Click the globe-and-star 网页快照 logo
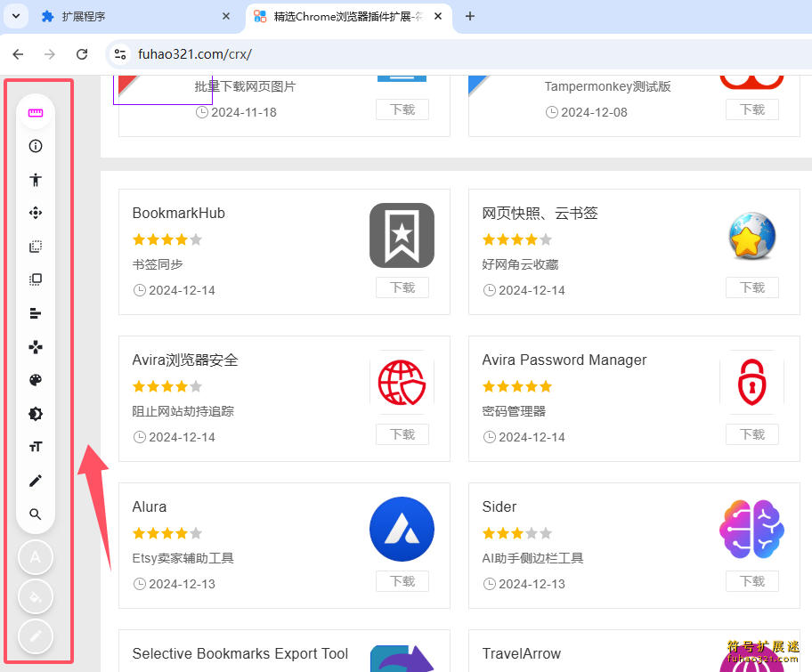 click(x=752, y=236)
